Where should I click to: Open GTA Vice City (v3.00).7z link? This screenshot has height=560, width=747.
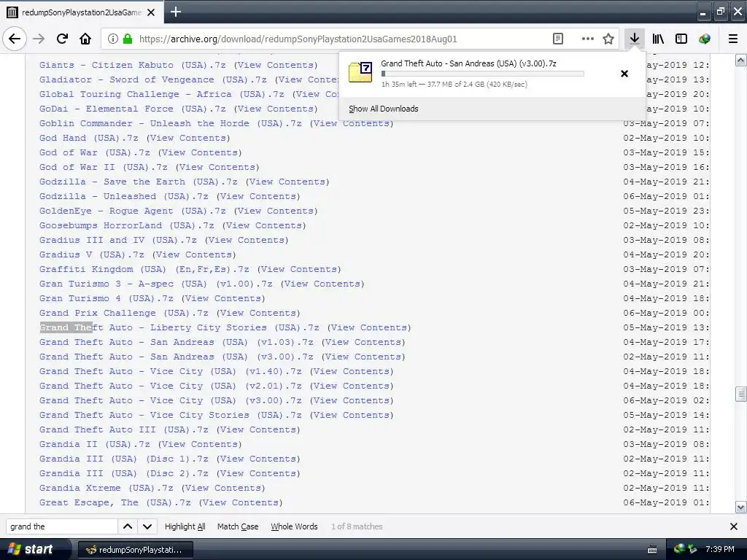(x=171, y=400)
